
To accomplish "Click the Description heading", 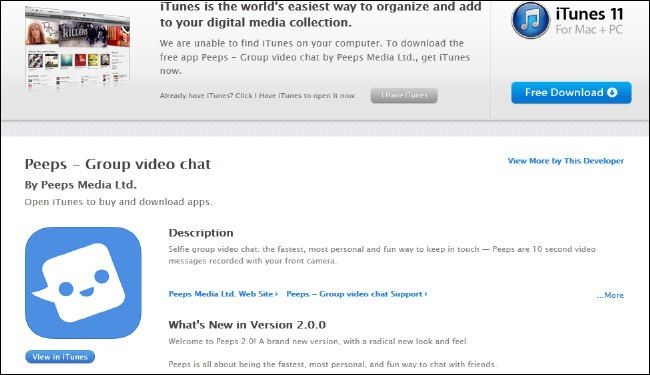I will (201, 233).
